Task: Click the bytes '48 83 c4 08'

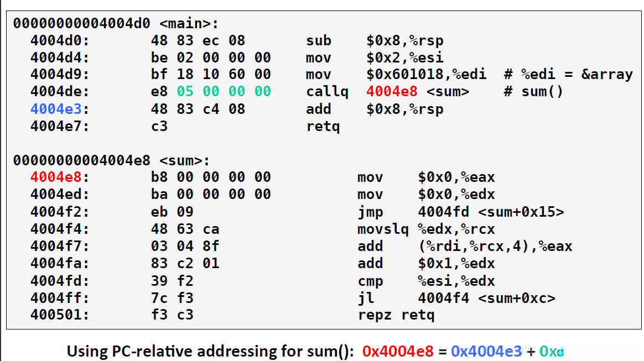Action: (198, 109)
